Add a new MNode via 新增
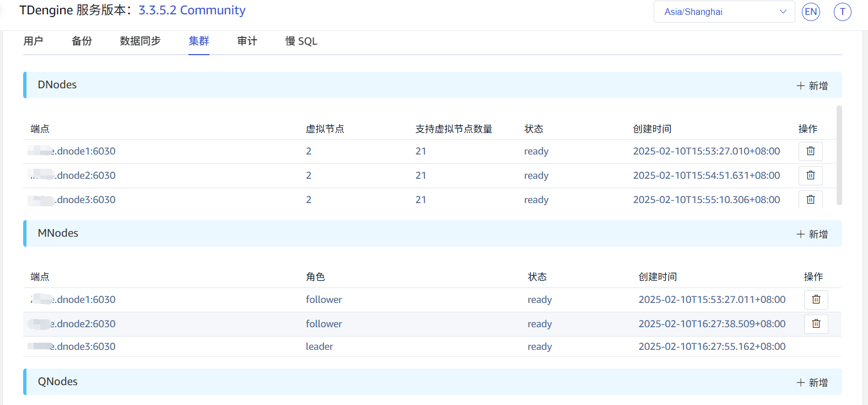The width and height of the screenshot is (868, 405). [812, 235]
